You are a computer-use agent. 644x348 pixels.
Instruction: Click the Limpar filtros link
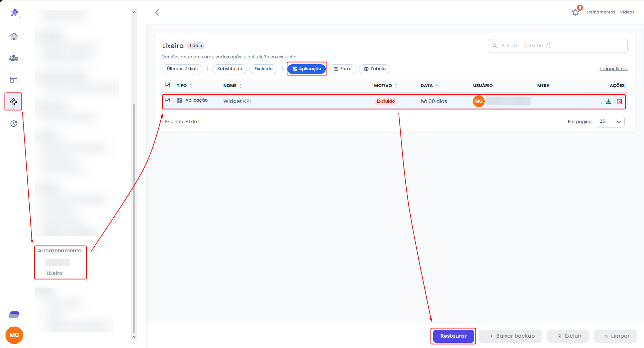click(x=613, y=69)
